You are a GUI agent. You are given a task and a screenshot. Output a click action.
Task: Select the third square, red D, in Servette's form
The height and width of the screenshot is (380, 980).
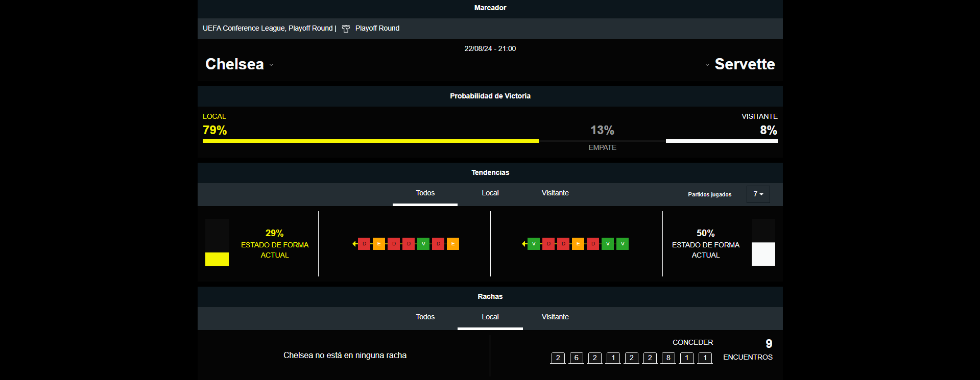[563, 244]
